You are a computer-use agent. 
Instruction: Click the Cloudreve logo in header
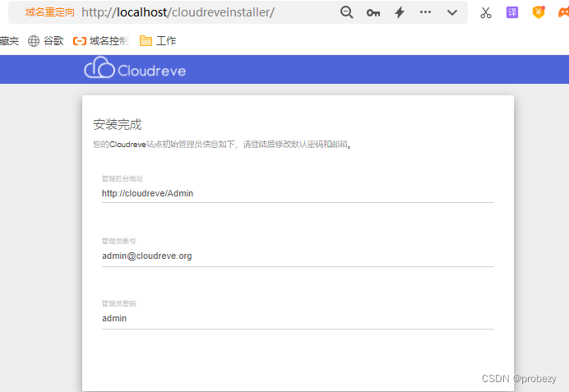tap(135, 68)
